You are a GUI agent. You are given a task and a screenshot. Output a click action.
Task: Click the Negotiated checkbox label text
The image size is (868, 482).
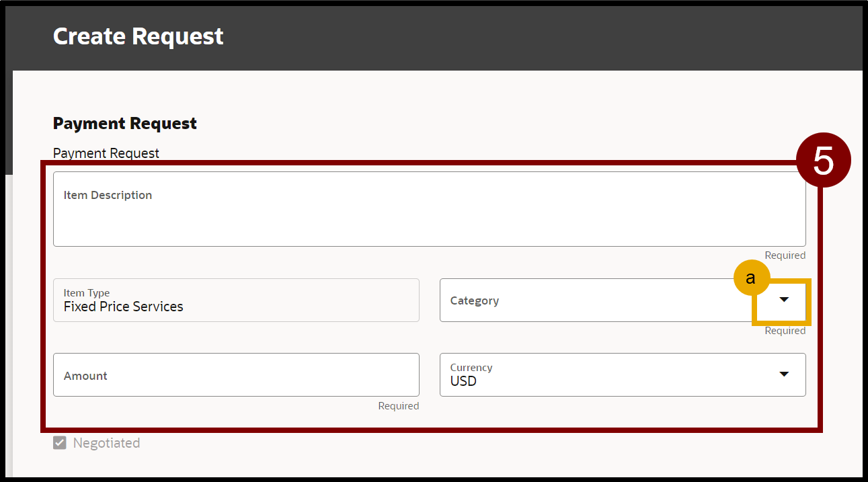pos(106,443)
